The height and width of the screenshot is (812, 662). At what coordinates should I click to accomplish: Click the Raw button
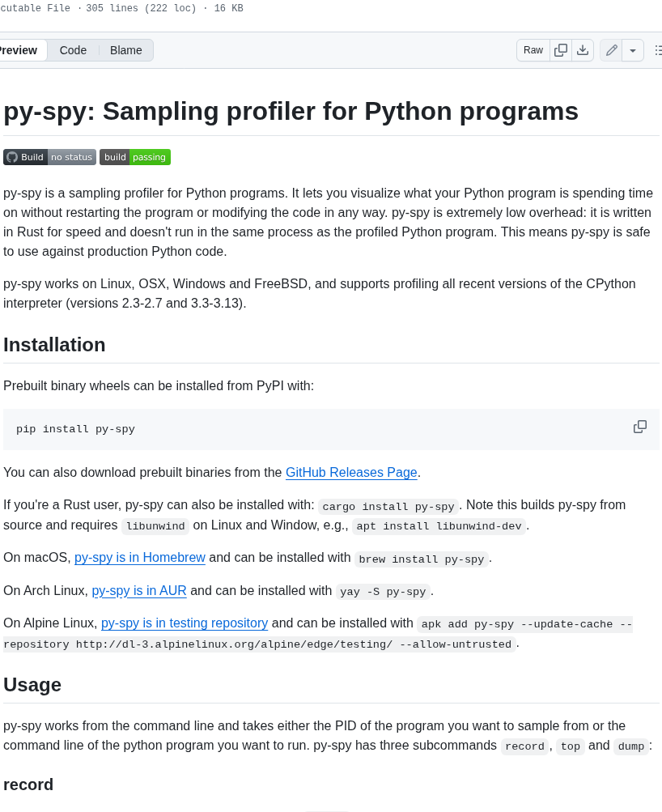[x=533, y=49]
